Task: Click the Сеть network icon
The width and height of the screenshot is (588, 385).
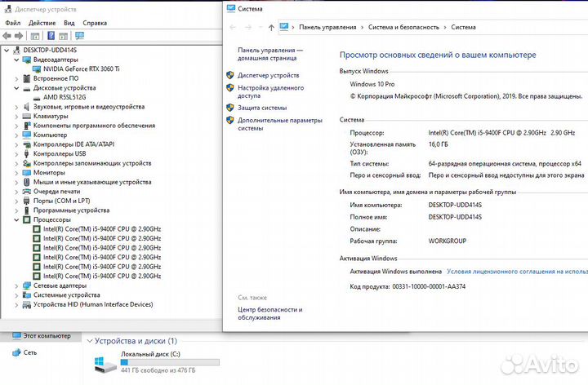Action: pyautogui.click(x=16, y=352)
